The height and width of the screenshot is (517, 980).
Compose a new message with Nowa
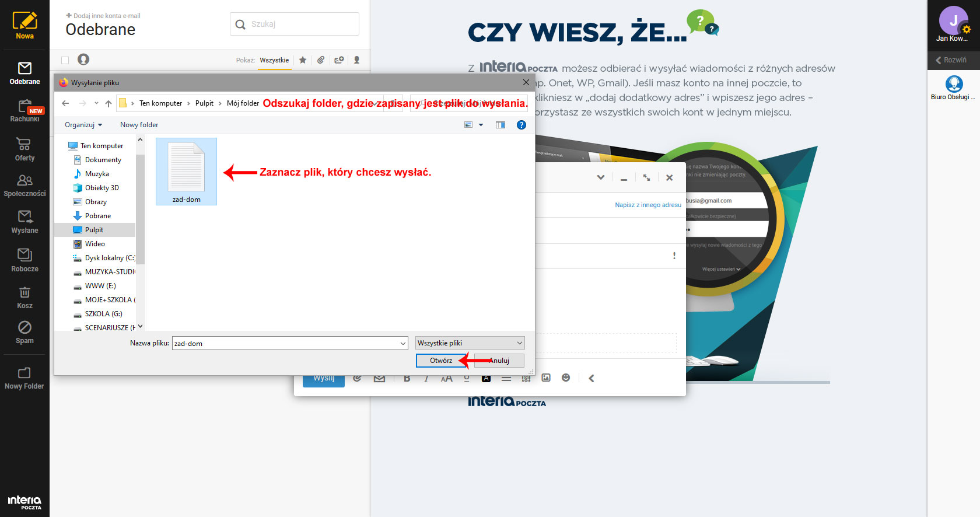[x=24, y=26]
